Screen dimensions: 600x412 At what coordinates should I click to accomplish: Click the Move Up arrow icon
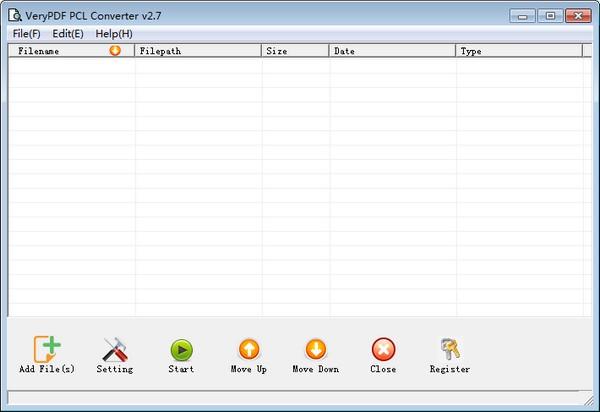[249, 349]
